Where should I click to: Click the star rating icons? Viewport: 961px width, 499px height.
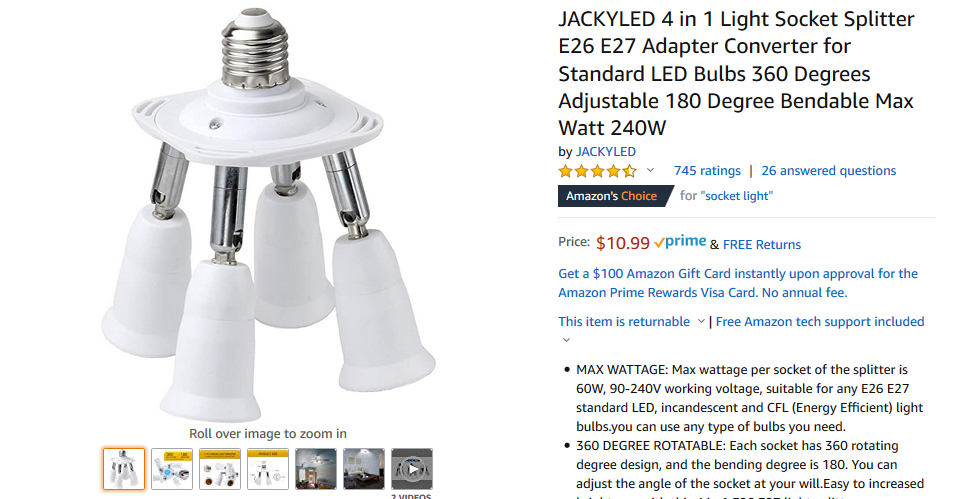[597, 171]
